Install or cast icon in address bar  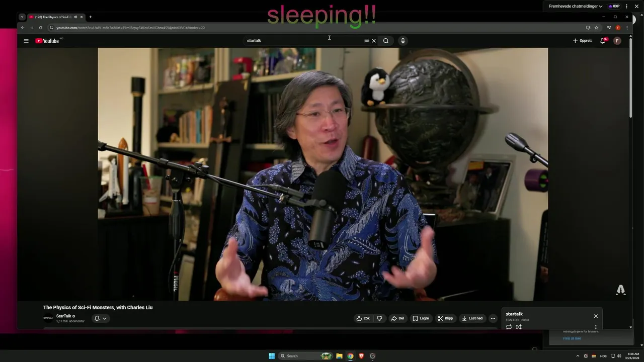pos(588,28)
